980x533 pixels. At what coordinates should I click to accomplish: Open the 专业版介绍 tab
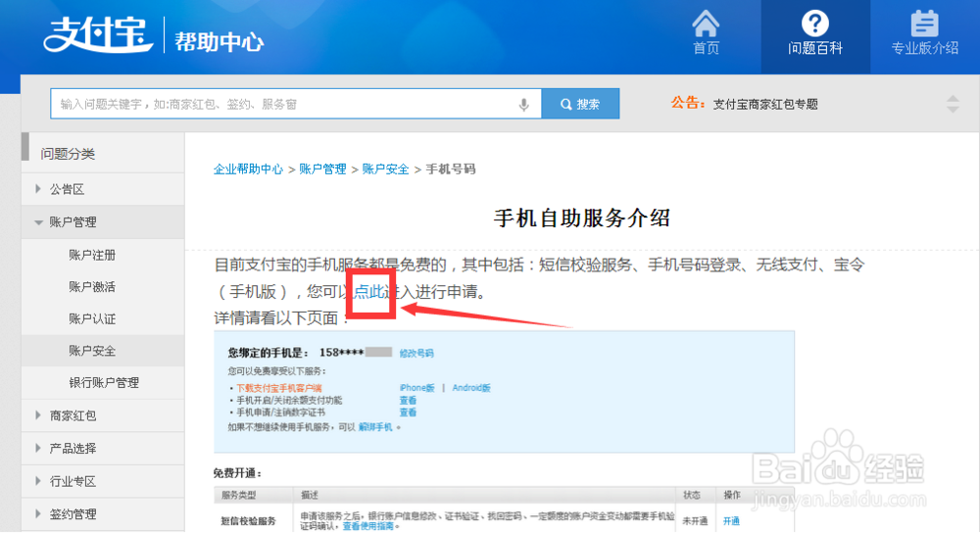[924, 33]
